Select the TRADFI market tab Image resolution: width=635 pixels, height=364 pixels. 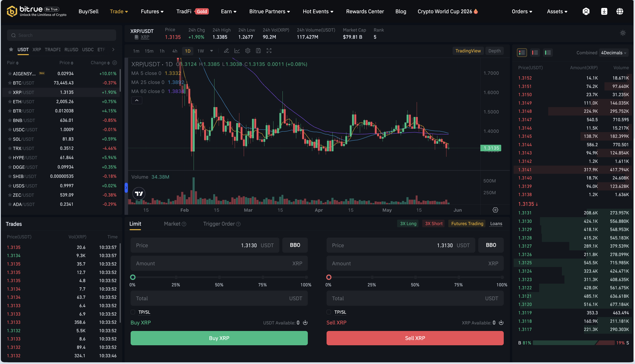(52, 50)
